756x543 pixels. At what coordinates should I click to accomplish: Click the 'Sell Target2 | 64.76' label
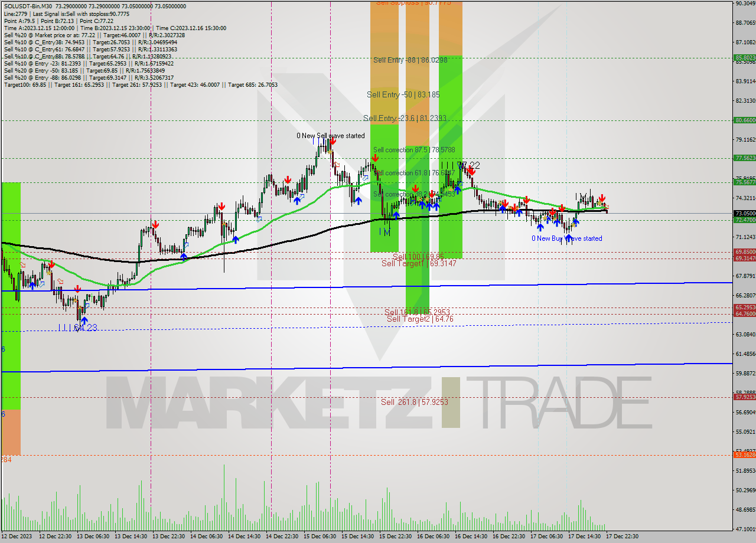pyautogui.click(x=420, y=319)
